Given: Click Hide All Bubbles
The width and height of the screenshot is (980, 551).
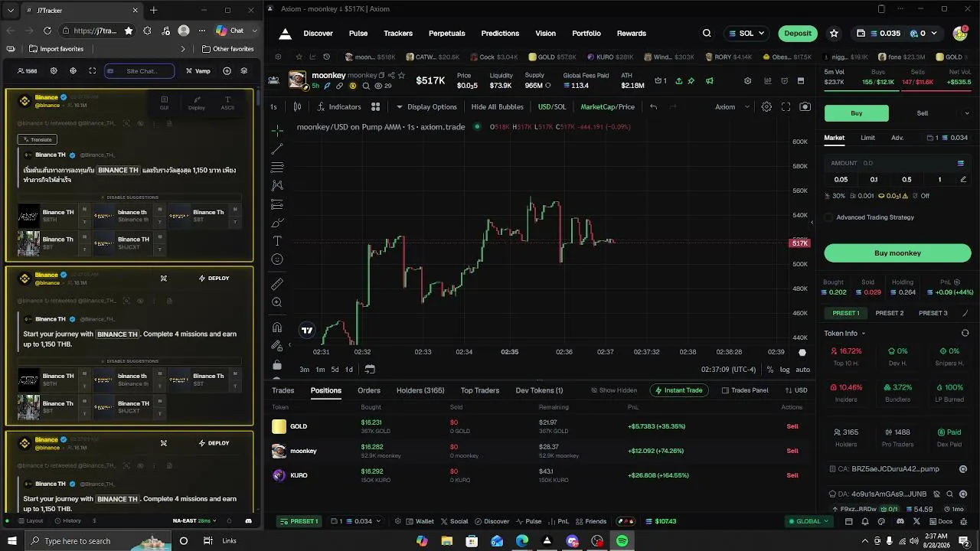Looking at the screenshot, I should point(496,107).
